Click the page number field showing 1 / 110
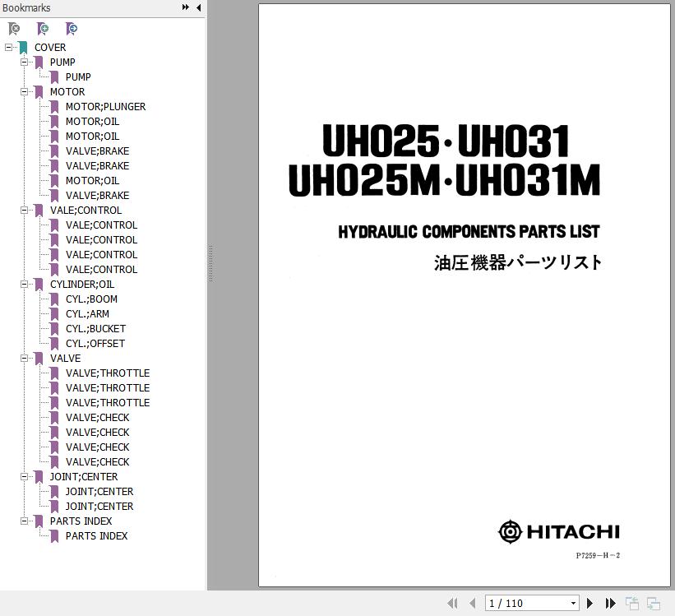The width and height of the screenshot is (675, 616). tap(532, 603)
